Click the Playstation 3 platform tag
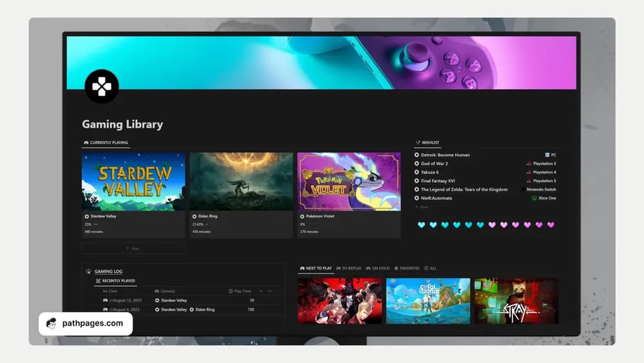Image resolution: width=644 pixels, height=363 pixels. [542, 164]
